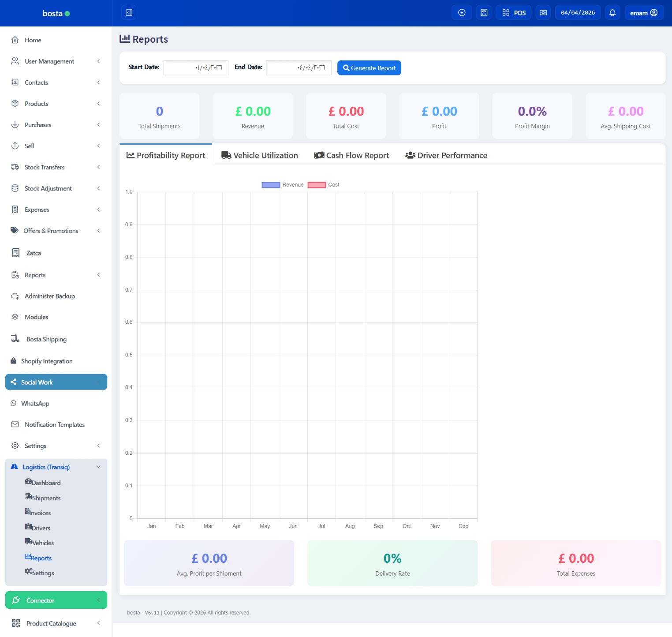This screenshot has height=637, width=672.
Task: Click the sidebar collapse icon in header
Action: click(129, 13)
